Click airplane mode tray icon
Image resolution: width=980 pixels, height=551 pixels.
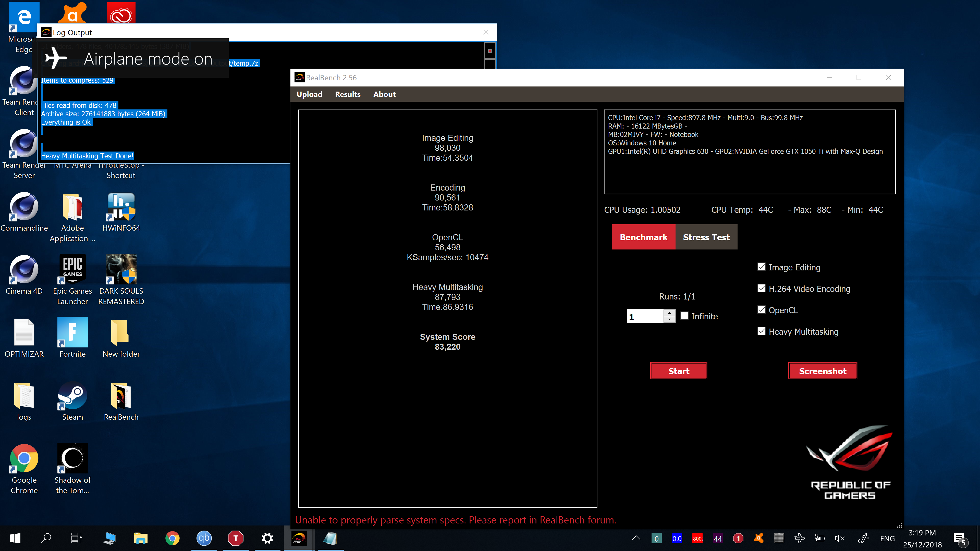[x=799, y=538]
